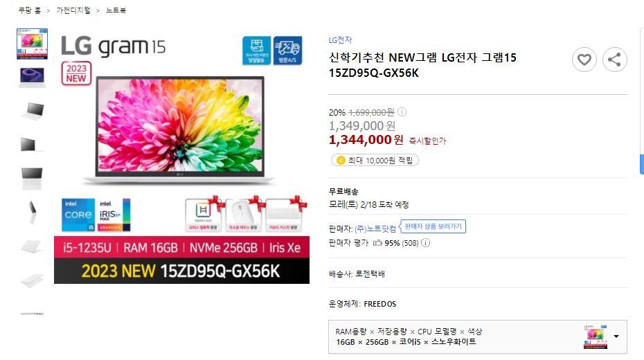644x360 pixels.
Task: Open the LG전자 brand link
Action: [x=340, y=40]
